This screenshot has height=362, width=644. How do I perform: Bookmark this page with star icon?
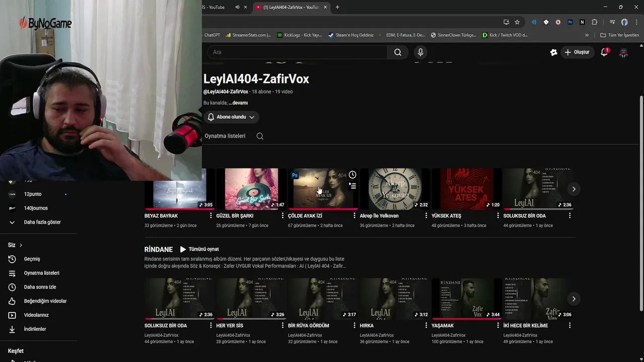(517, 22)
